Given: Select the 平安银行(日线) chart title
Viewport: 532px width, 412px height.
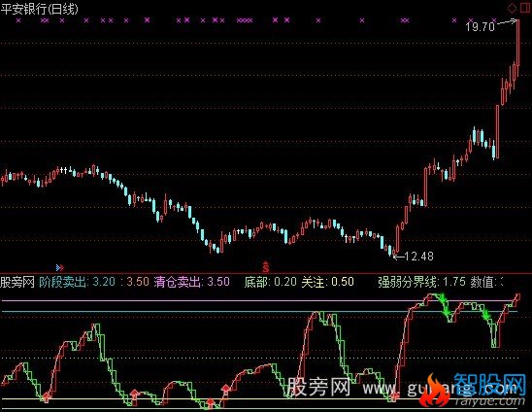Looking at the screenshot, I should [40, 9].
